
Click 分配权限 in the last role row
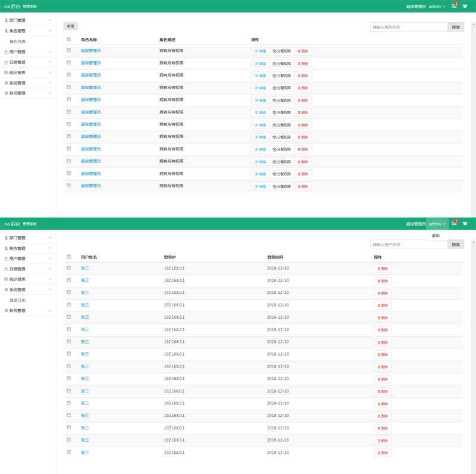[x=281, y=186]
